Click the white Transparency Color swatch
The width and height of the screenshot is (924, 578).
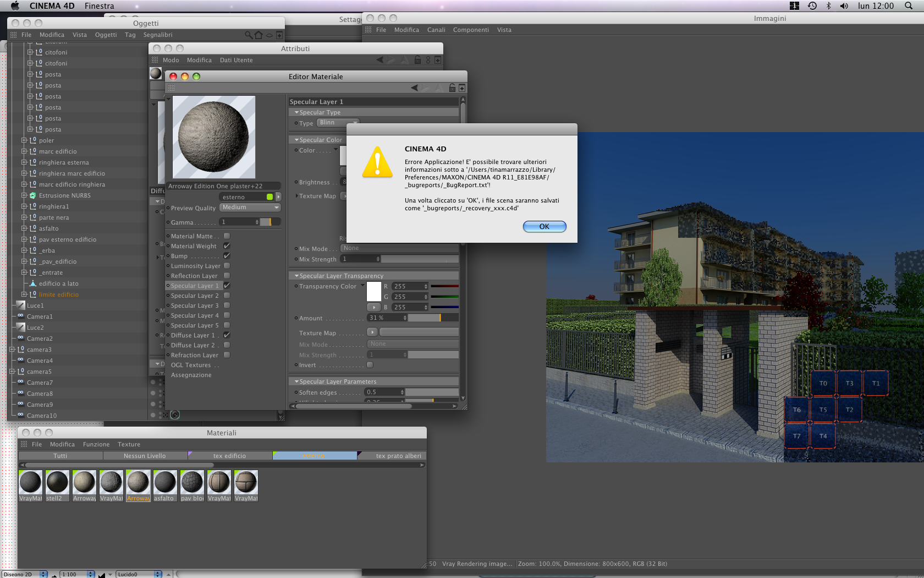tap(374, 291)
